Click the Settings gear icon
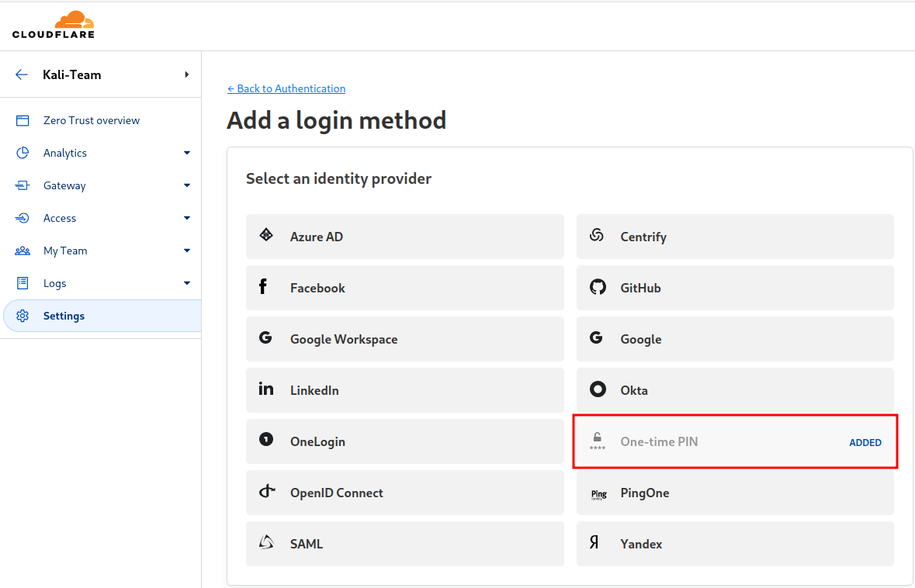Image resolution: width=915 pixels, height=588 pixels. (23, 316)
